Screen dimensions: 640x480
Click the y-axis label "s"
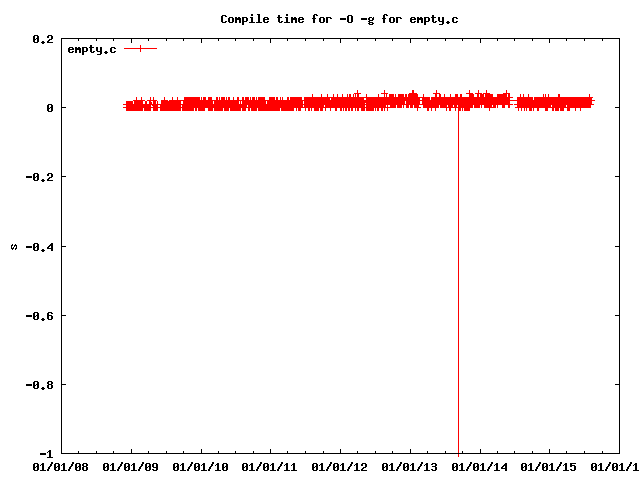coord(14,246)
